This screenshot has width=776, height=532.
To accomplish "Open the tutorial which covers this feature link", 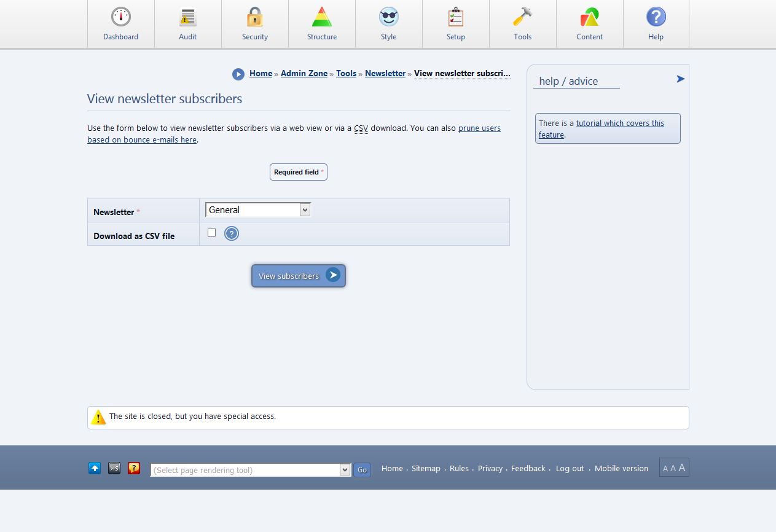I will click(619, 123).
